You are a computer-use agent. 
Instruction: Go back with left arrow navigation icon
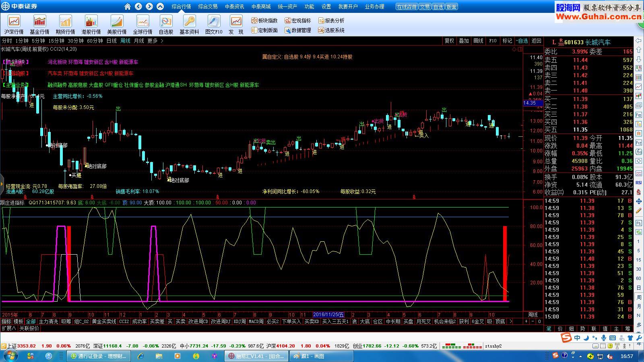[x=138, y=6]
